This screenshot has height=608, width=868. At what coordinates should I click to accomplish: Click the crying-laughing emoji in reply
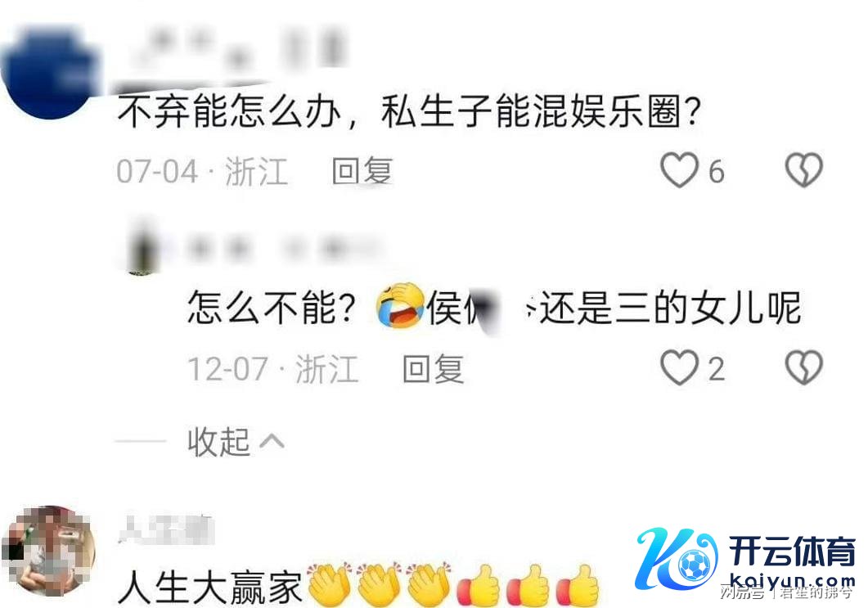[400, 306]
